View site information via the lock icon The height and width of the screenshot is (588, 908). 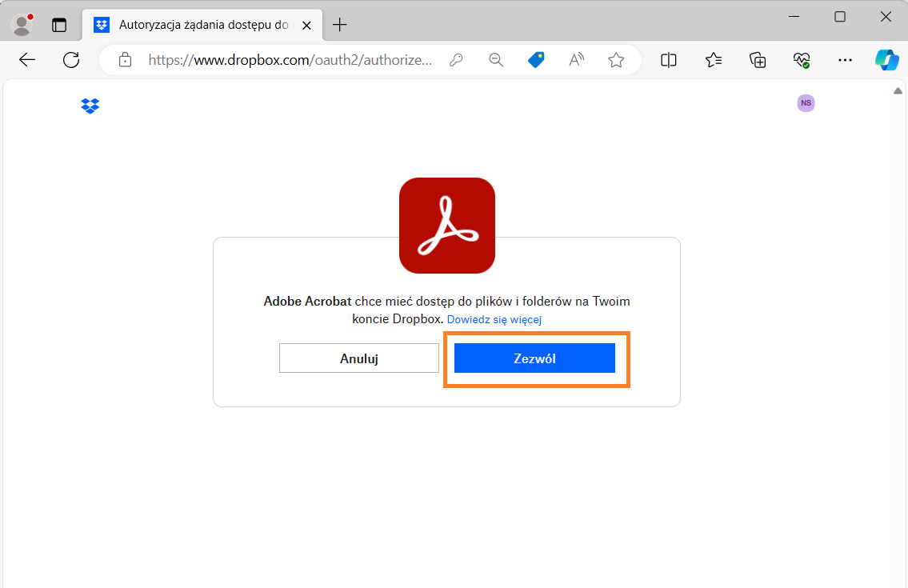[x=125, y=60]
